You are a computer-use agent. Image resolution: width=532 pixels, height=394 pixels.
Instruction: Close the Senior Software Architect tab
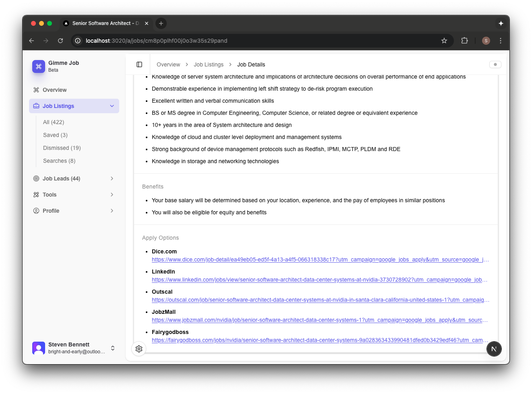pos(147,23)
